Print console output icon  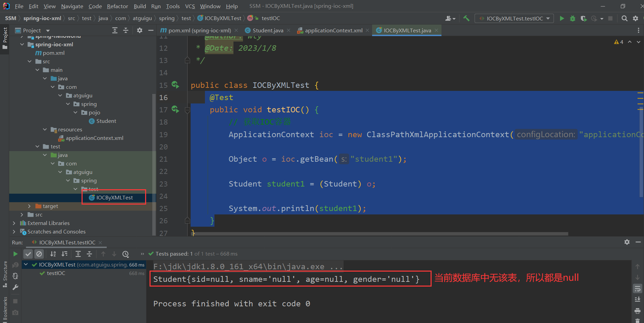click(x=638, y=311)
